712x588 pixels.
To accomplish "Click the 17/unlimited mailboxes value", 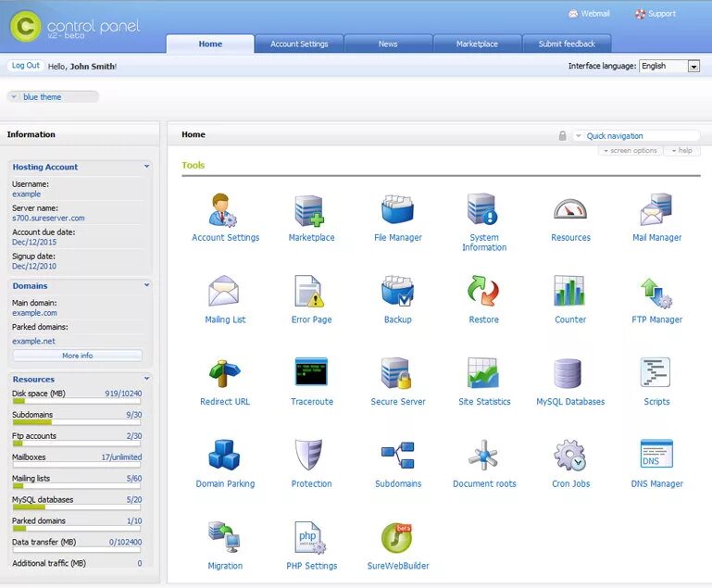I will point(121,457).
